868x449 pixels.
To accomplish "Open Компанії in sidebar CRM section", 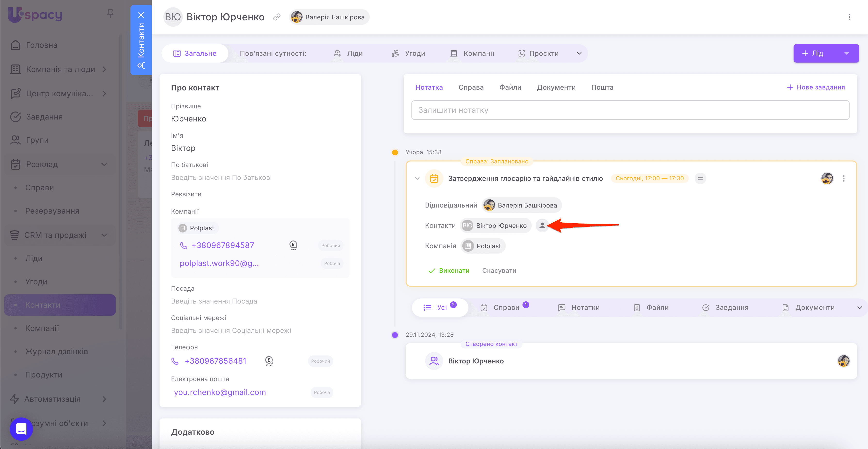I will (42, 328).
